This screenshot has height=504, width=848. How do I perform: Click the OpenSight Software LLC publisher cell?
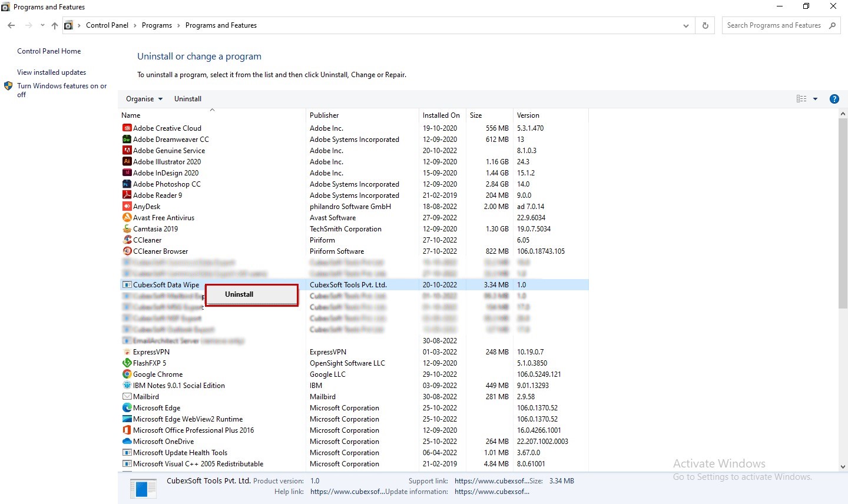[x=347, y=363]
